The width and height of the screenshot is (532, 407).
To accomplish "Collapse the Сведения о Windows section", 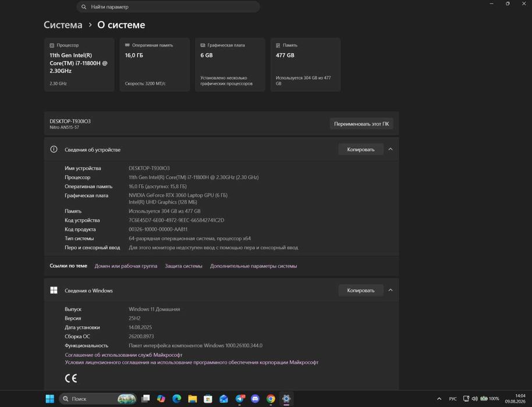I will (x=391, y=291).
